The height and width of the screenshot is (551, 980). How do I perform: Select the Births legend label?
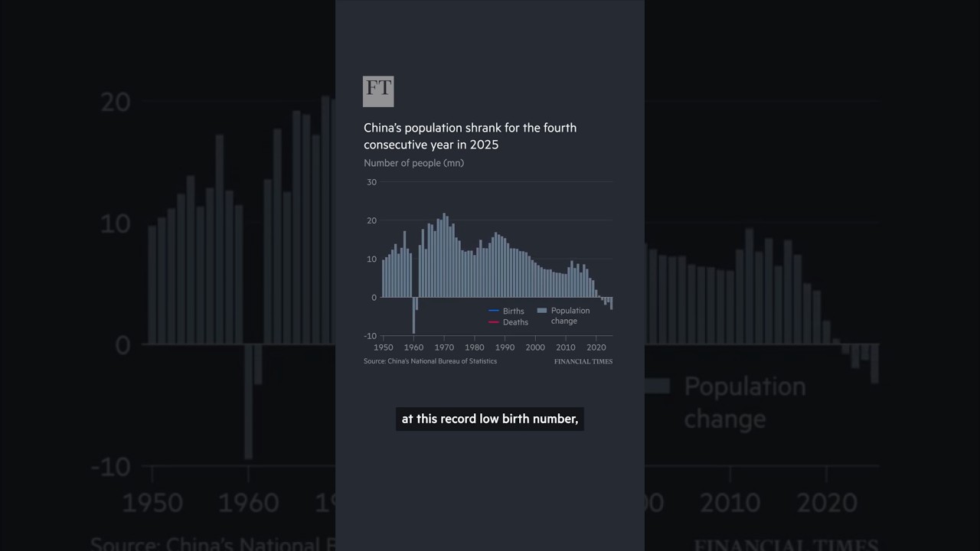[x=514, y=311]
